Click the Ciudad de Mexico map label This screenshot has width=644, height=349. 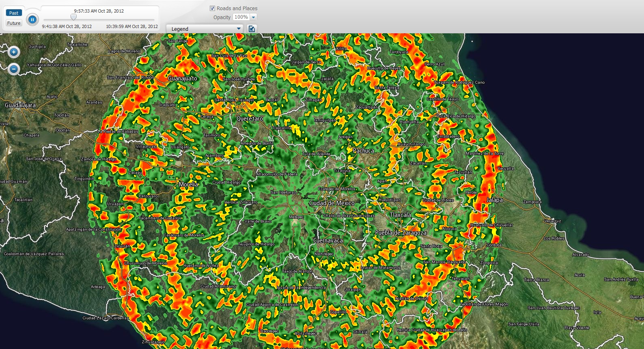[332, 203]
